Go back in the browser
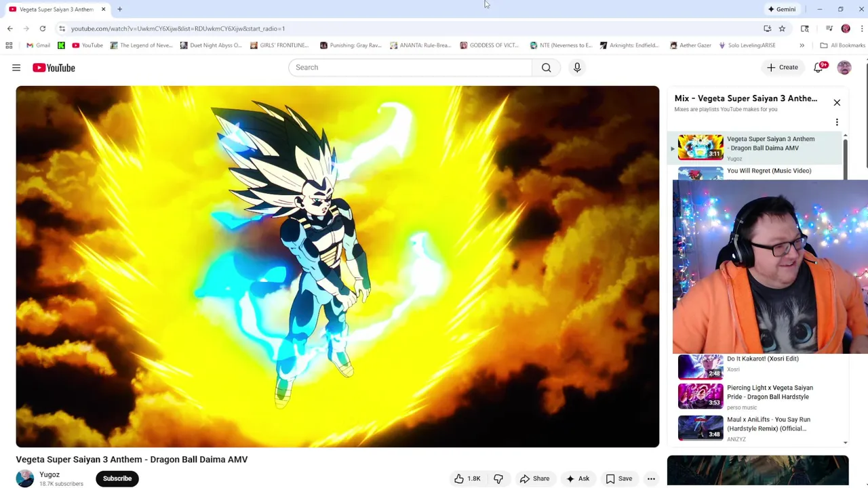868x488 pixels. pos(10,28)
